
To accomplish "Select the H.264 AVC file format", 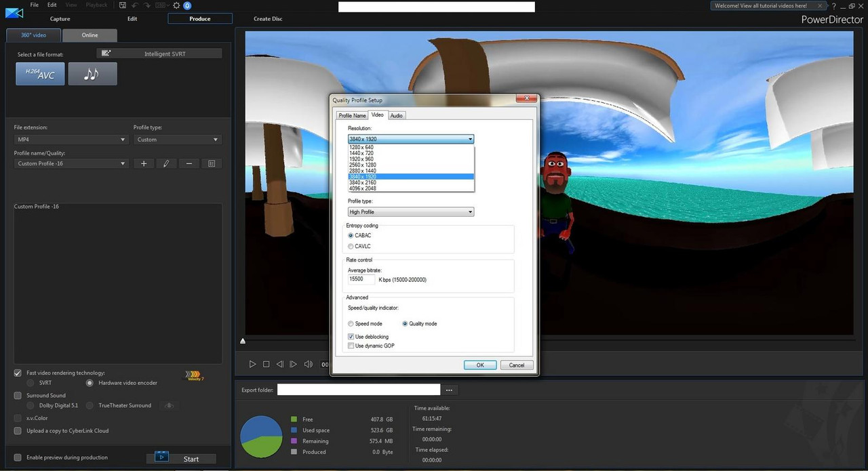I will (40, 74).
